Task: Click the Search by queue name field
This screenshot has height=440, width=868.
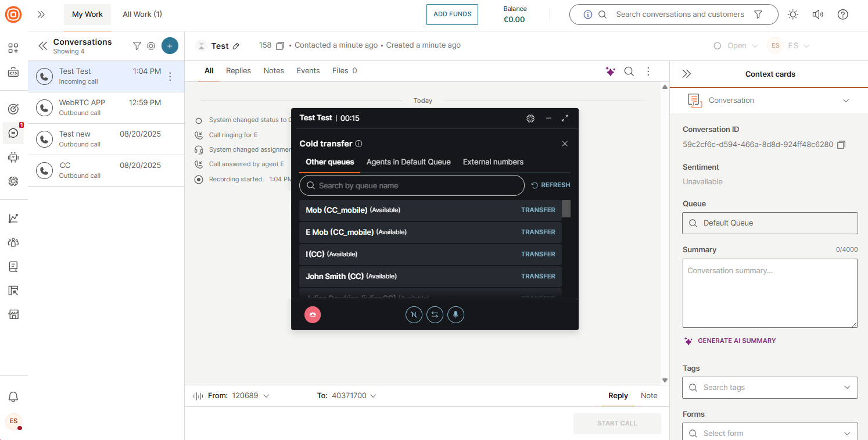Action: pyautogui.click(x=412, y=185)
